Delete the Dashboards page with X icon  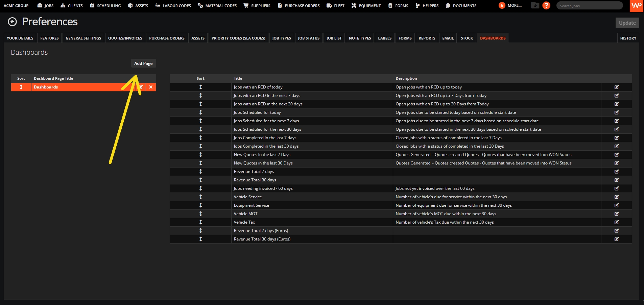tap(151, 87)
